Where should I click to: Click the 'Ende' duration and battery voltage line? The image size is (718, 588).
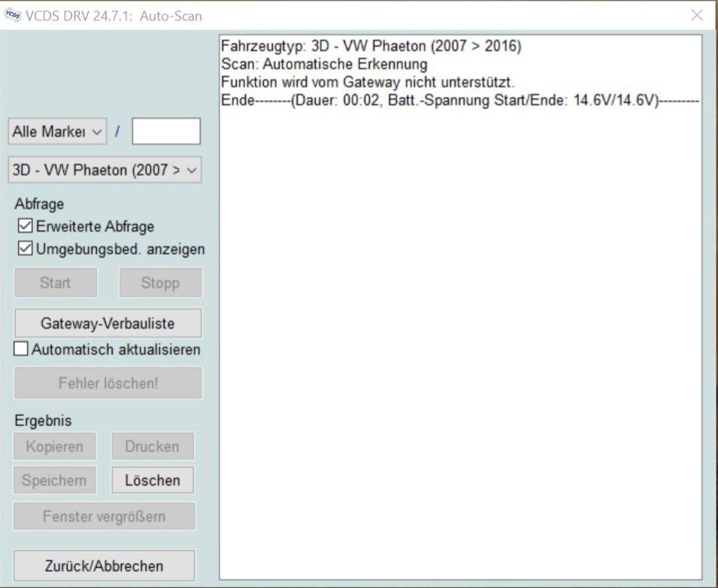coord(459,100)
